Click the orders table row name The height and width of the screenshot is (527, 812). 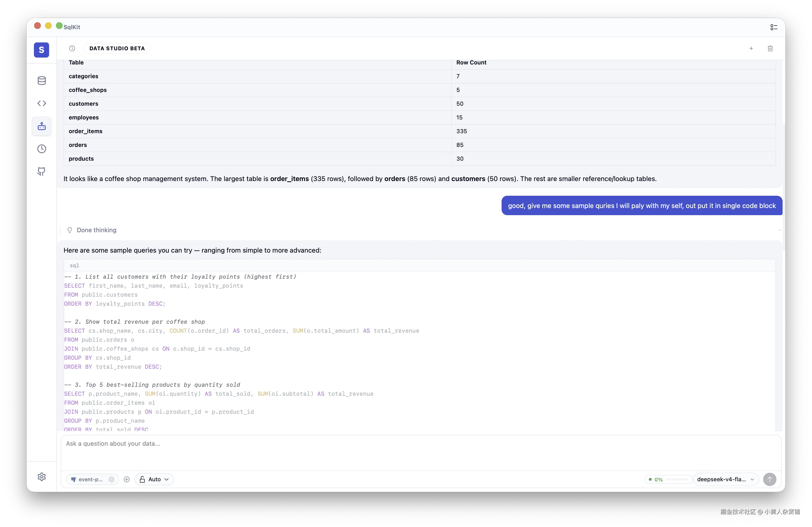coord(78,145)
